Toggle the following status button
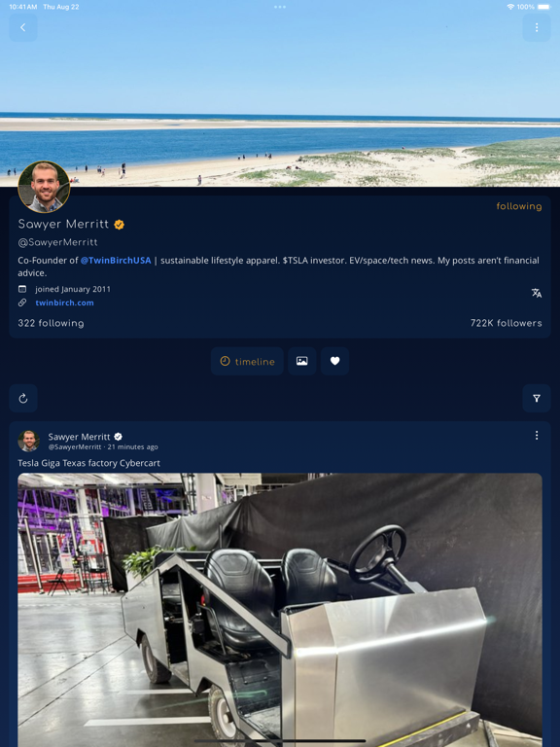 [x=519, y=206]
